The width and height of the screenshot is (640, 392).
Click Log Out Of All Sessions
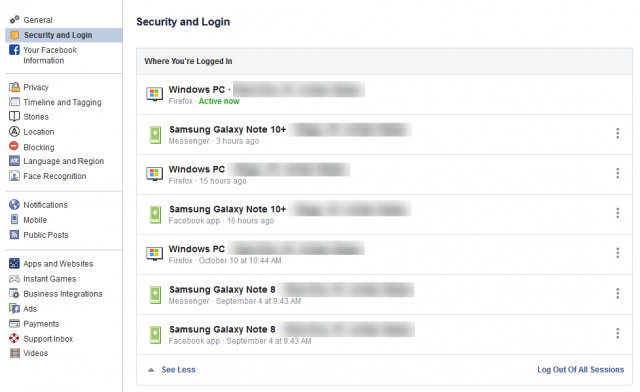(x=580, y=370)
